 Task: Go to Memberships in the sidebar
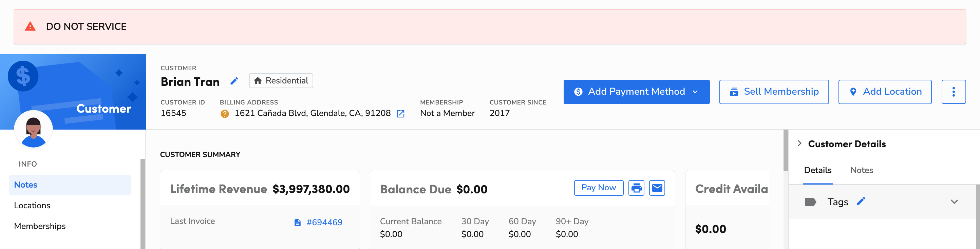(40, 226)
